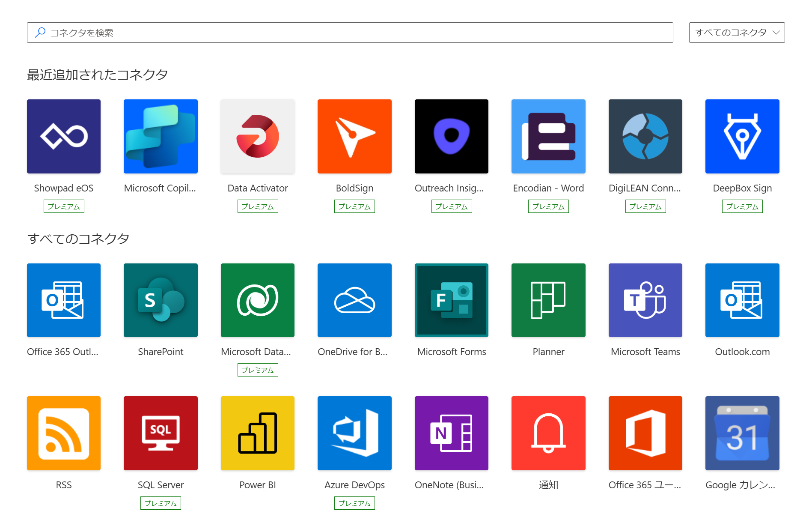Screen dimensions: 812x514
Task: Choose the Power BI connector icon
Action: pyautogui.click(x=258, y=433)
